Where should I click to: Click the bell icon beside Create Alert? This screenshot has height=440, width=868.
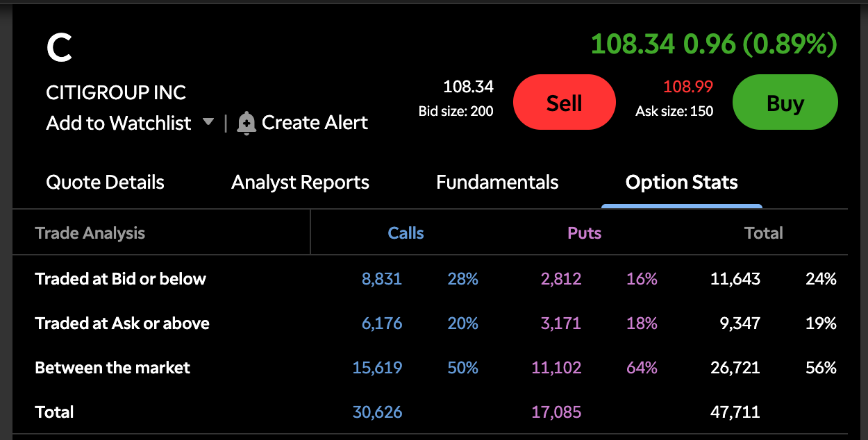point(246,124)
